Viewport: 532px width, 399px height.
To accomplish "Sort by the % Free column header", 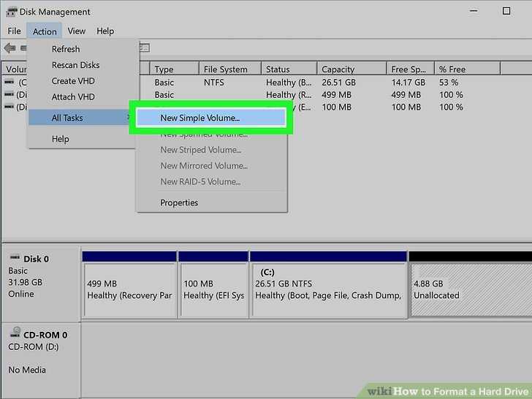I will [467, 69].
